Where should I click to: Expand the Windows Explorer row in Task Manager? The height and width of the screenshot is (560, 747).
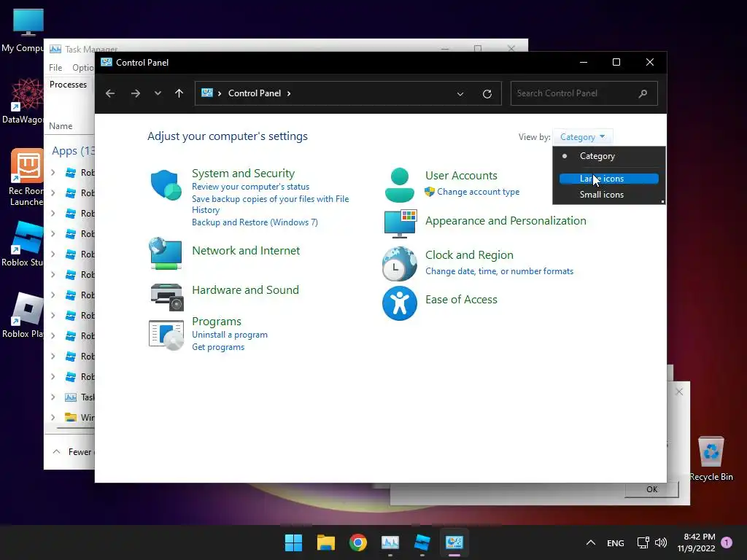click(53, 418)
